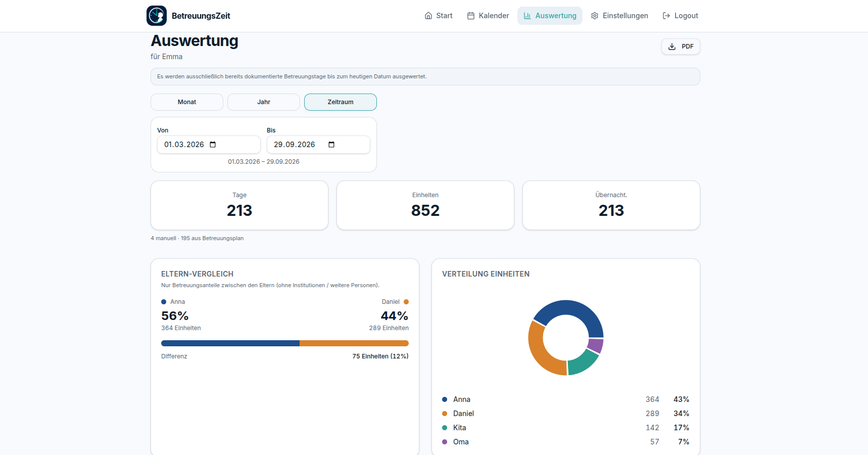The height and width of the screenshot is (455, 868).
Task: Open the Start menu item
Action: point(439,16)
